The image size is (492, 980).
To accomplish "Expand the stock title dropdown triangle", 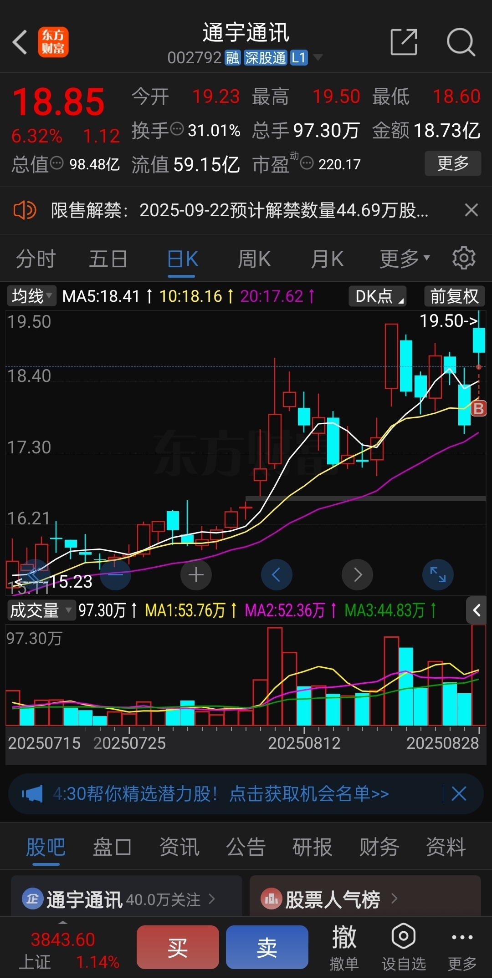I will tap(318, 57).
